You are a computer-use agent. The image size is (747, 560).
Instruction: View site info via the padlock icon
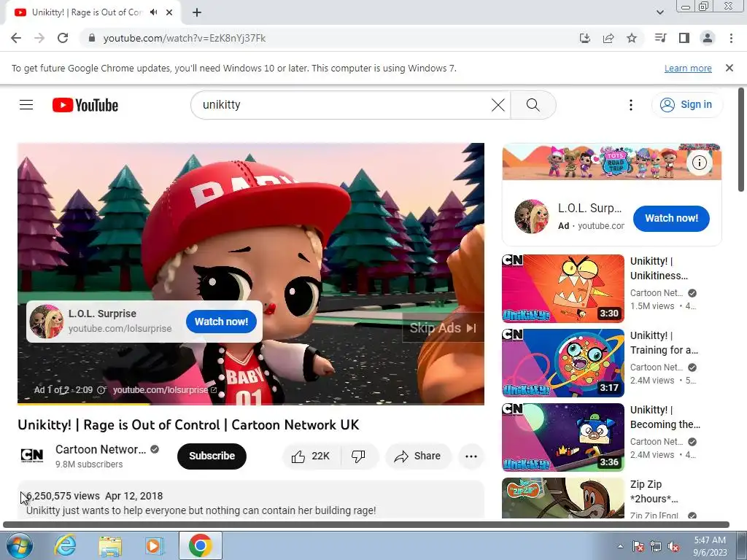[x=92, y=38]
